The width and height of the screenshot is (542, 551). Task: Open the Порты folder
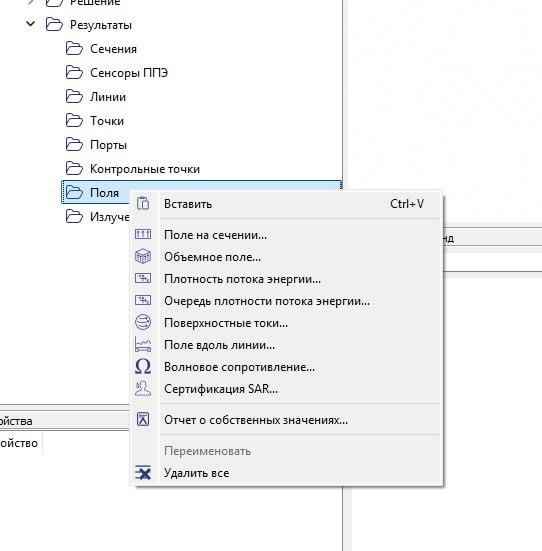click(108, 145)
